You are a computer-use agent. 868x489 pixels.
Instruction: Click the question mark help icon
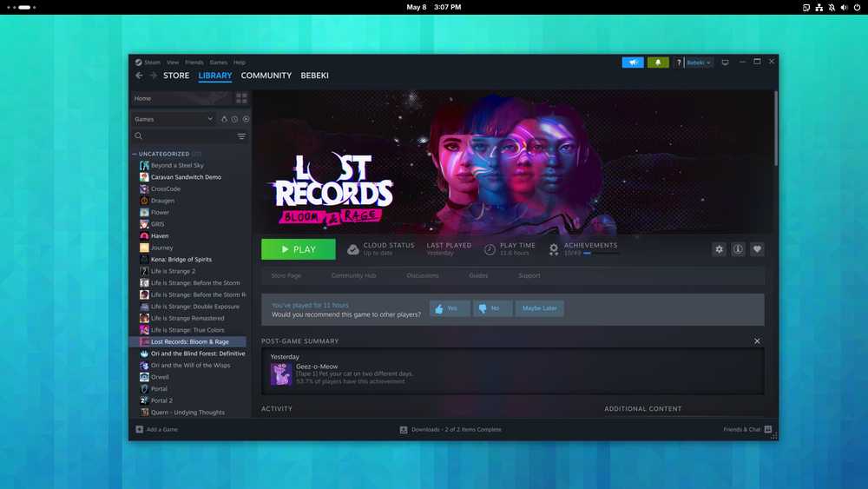click(x=679, y=63)
